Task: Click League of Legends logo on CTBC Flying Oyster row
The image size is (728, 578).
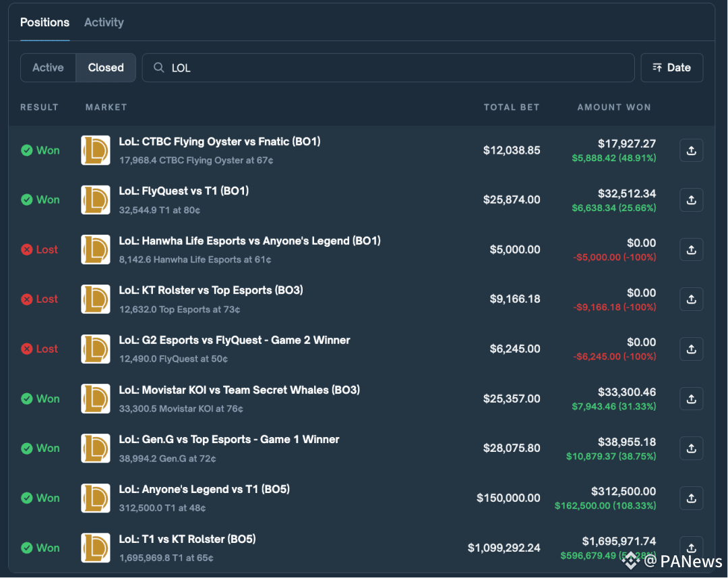Action: [96, 150]
